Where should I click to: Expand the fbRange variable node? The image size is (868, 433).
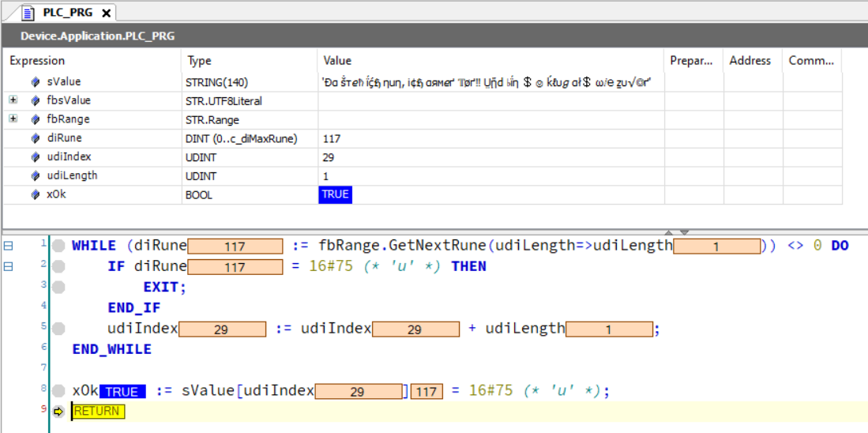tap(13, 120)
